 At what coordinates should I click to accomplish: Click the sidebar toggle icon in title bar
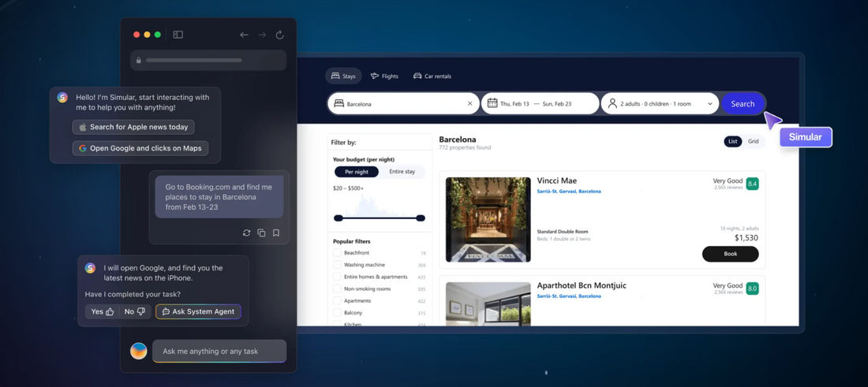pyautogui.click(x=178, y=35)
